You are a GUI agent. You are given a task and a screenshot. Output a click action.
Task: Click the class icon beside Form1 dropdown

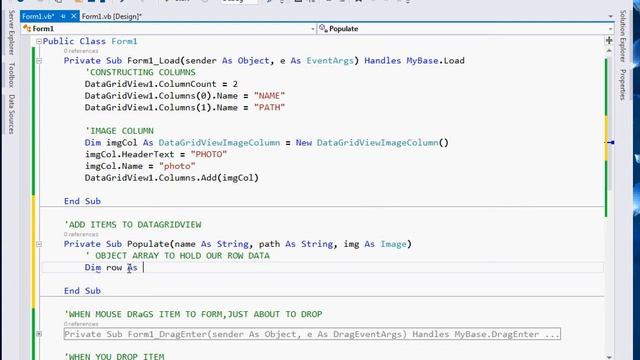(27, 29)
